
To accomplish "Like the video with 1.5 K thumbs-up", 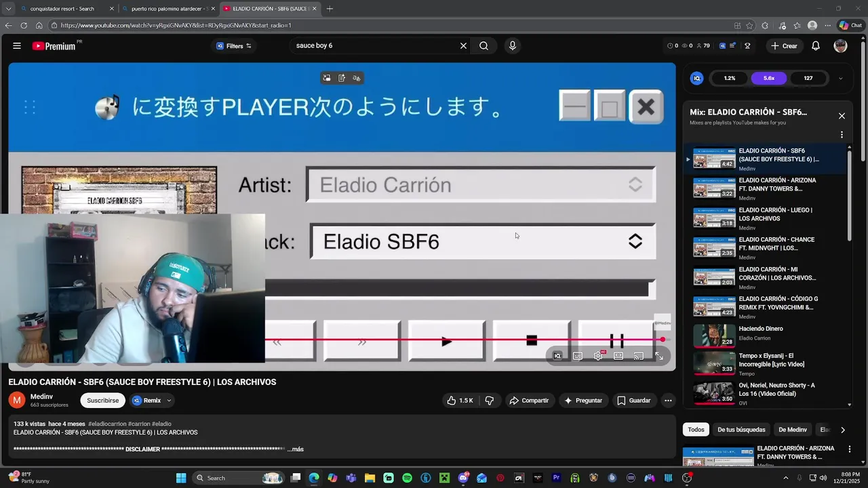I will click(460, 401).
